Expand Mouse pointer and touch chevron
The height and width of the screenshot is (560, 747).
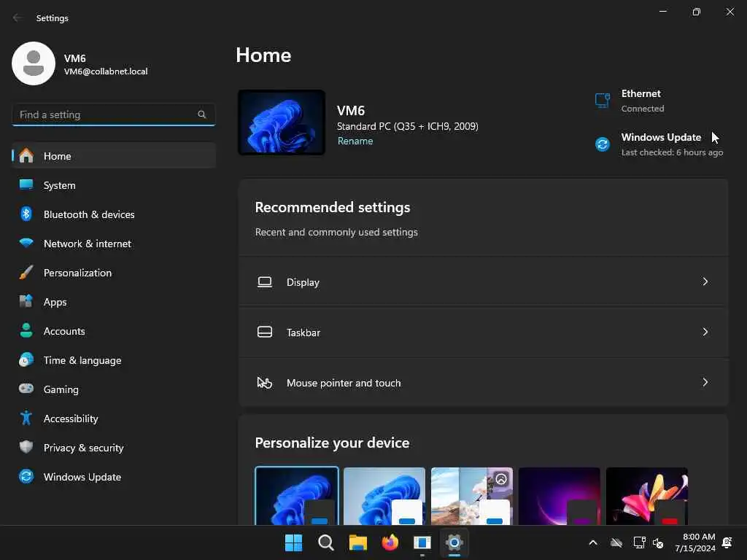[705, 382]
